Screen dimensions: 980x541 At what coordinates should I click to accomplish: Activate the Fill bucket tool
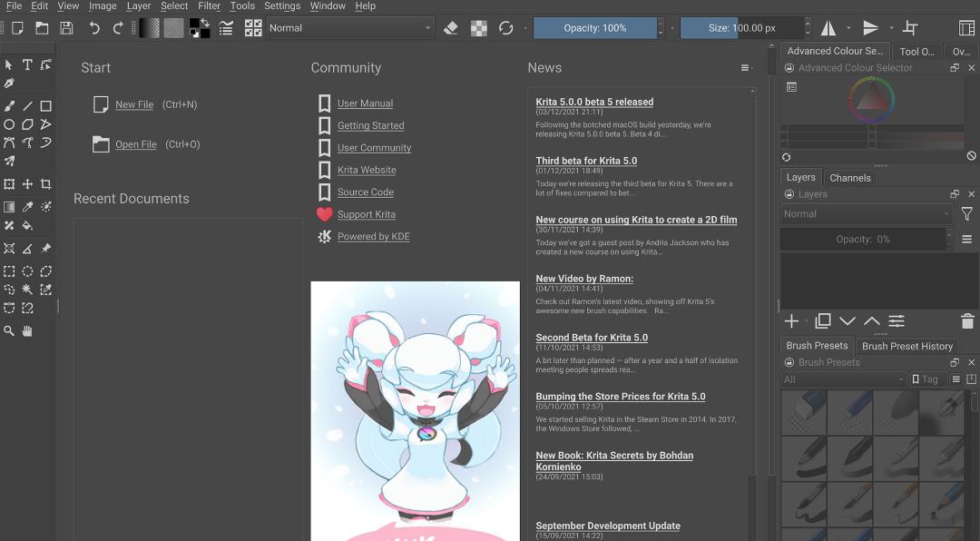click(x=27, y=225)
